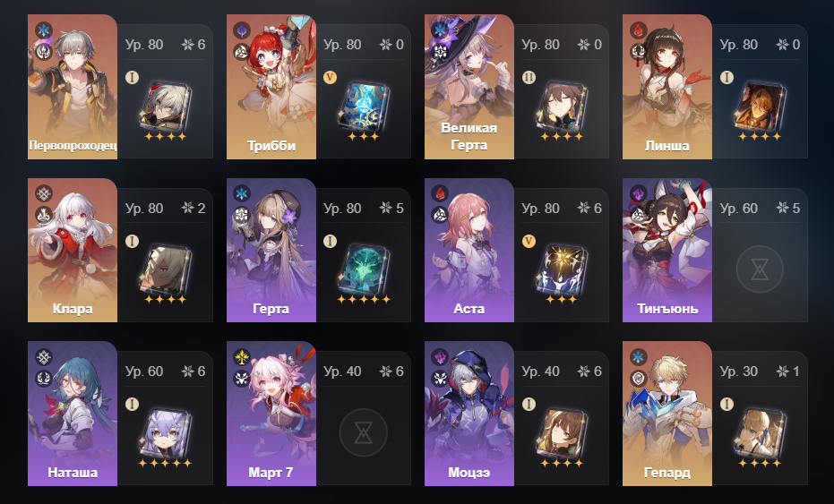The height and width of the screenshot is (504, 834).
Task: Select the Моцзэ character portrait
Action: pos(469,413)
